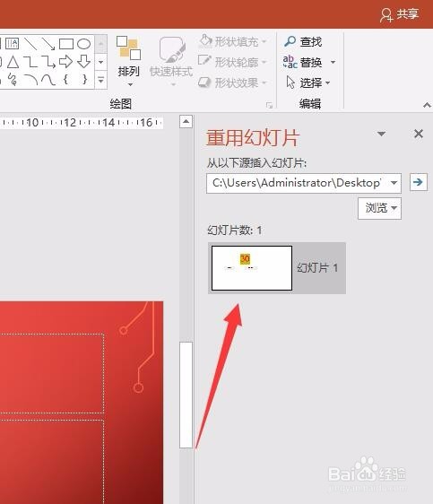Click the 共享 (Share) button
The width and height of the screenshot is (433, 504).
(400, 14)
